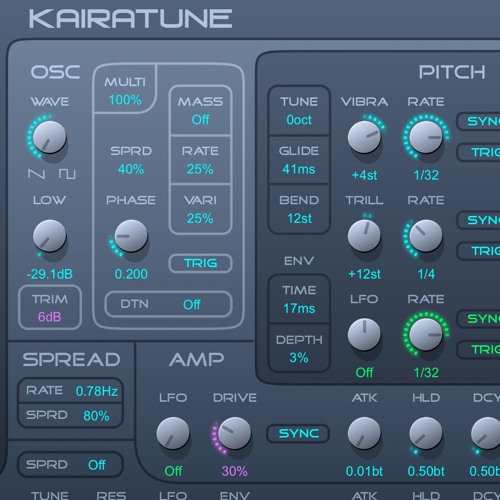Image resolution: width=500 pixels, height=500 pixels.
Task: Click the sawtooth waveform icon under WAVE
Action: click(36, 174)
